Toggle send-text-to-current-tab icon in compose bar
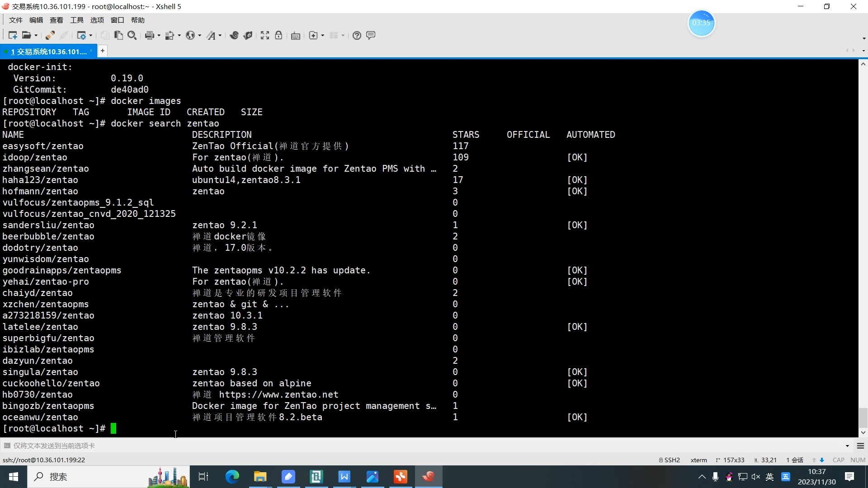Screen dimensions: 868x488 [x=7, y=446]
